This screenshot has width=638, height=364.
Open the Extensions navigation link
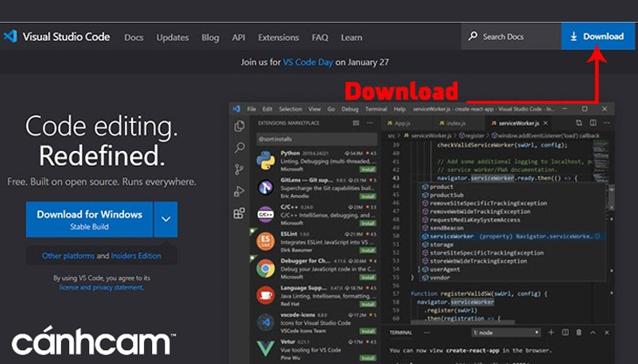(278, 38)
